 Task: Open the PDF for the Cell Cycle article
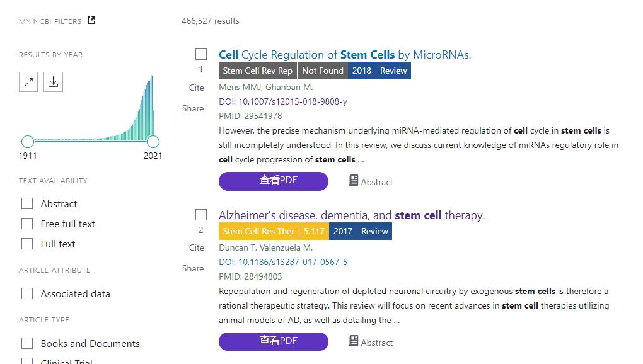click(x=273, y=181)
